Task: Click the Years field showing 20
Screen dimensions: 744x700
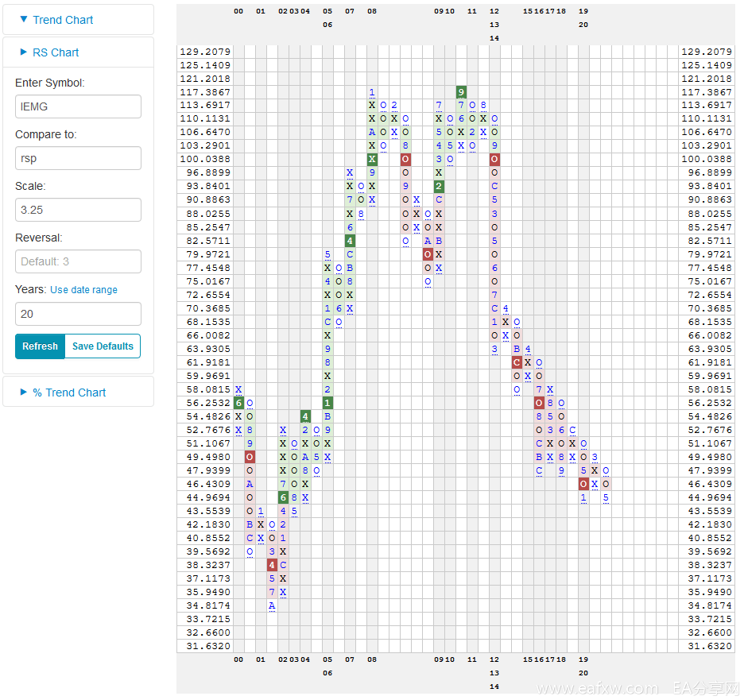Action: tap(78, 314)
